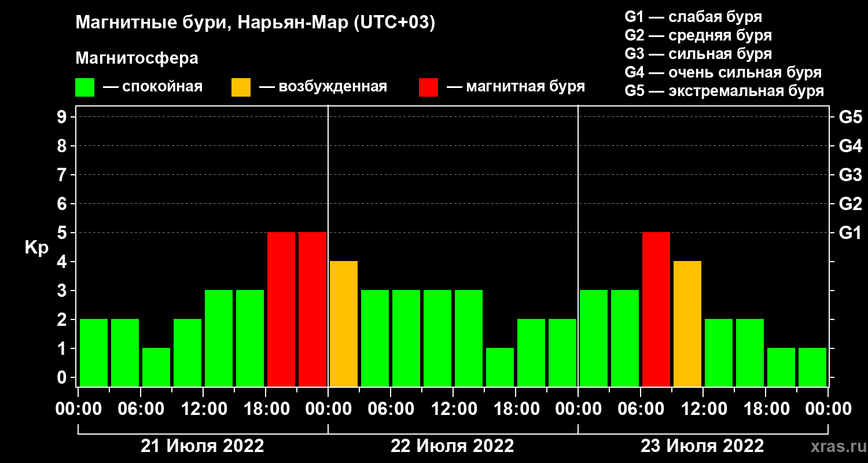This screenshot has width=868, height=463.
Task: Click first green bar 00:00–03:00 on 21 Июля
Action: pyautogui.click(x=94, y=352)
